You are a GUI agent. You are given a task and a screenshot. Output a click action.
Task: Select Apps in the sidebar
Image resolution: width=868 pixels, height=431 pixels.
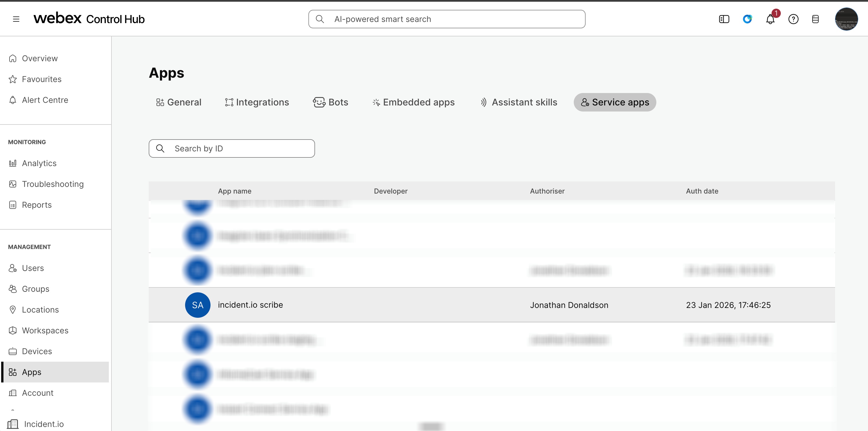point(55,372)
